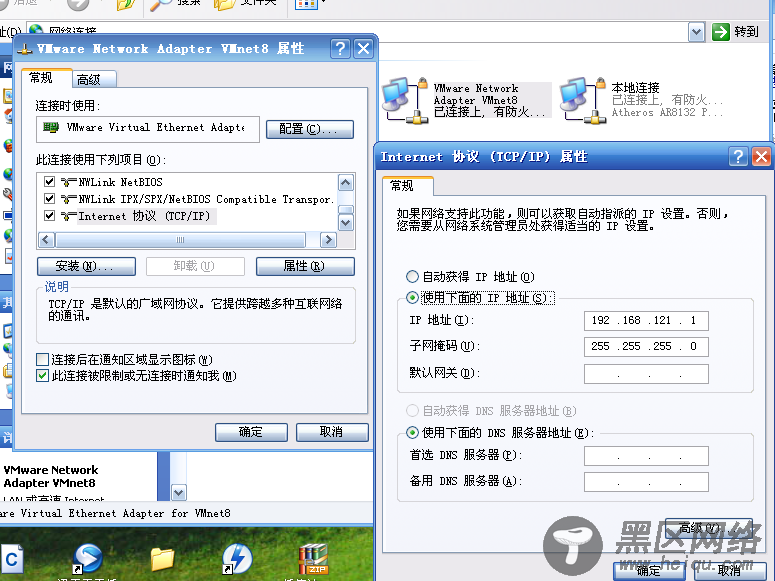The image size is (775, 581).
Task: Click 确定 in TCP/IP properties dialog
Action: 649,571
